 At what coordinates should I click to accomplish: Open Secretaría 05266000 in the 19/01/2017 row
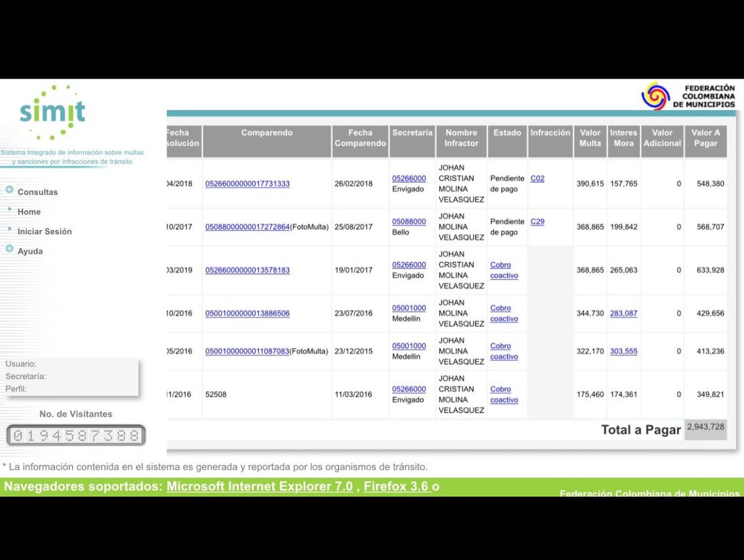point(409,265)
